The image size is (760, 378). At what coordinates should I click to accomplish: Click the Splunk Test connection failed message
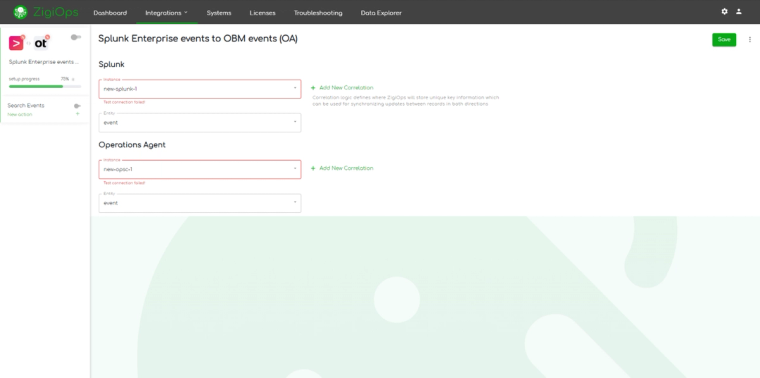124,102
